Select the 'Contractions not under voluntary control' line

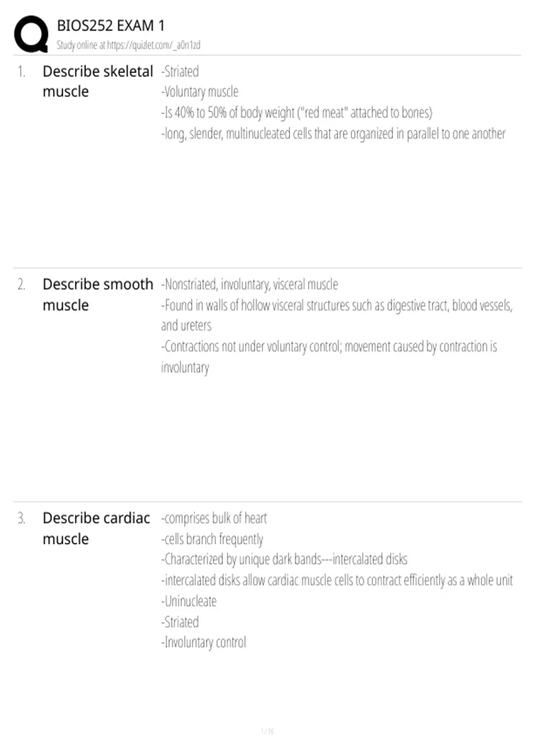[329, 347]
